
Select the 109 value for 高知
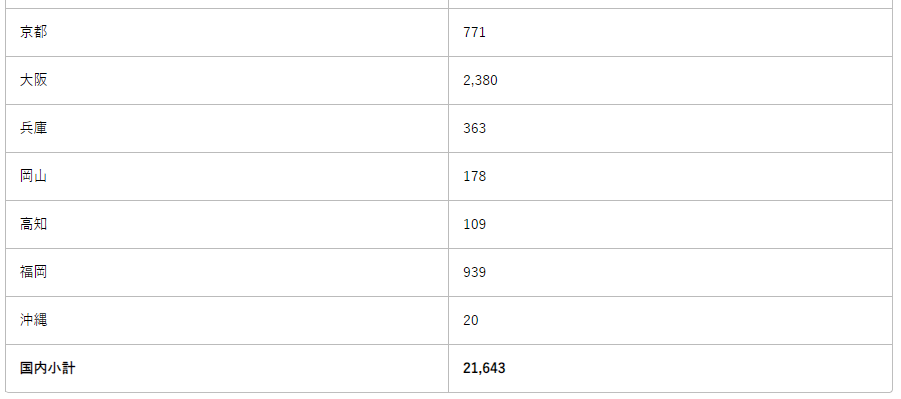[x=474, y=224]
